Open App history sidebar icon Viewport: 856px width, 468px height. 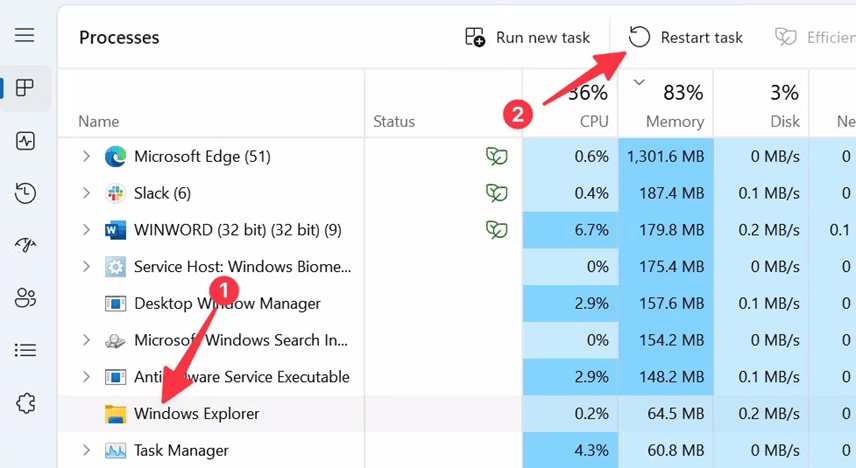click(25, 193)
